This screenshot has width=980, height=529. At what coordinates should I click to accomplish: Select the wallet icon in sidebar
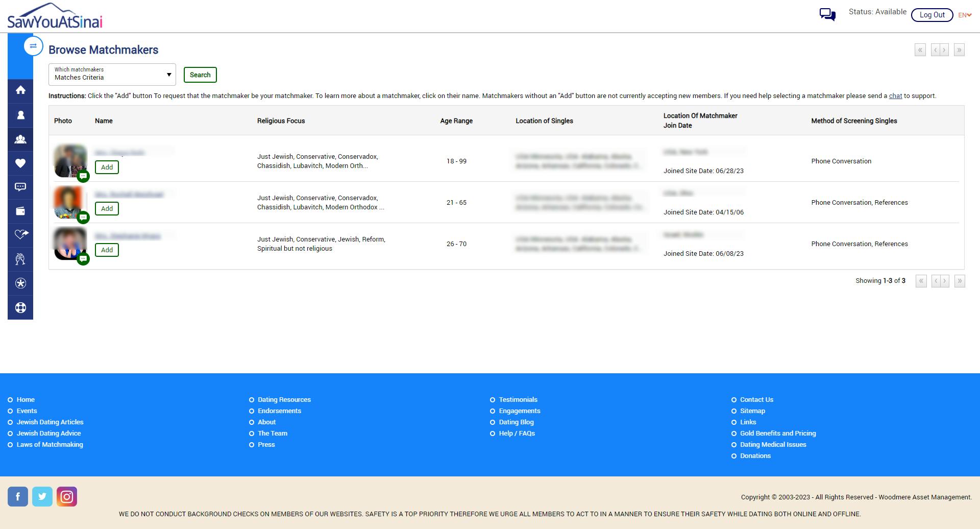pyautogui.click(x=21, y=210)
